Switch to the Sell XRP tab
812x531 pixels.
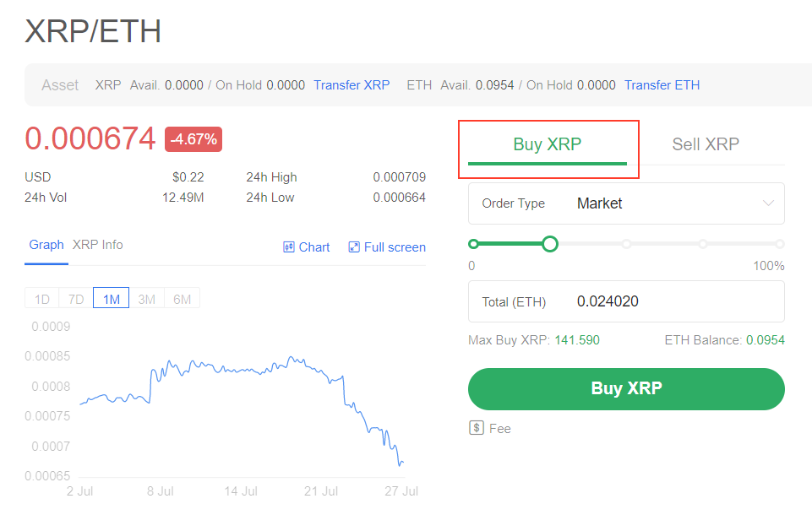pos(706,144)
